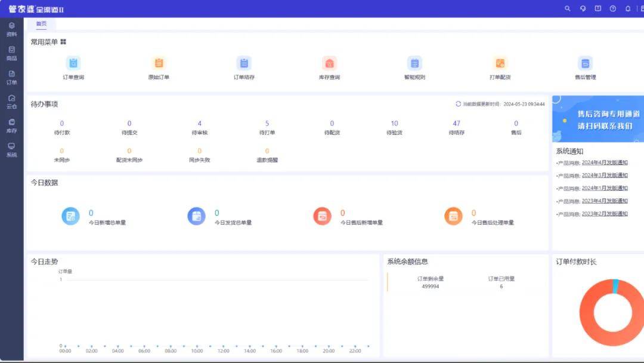The width and height of the screenshot is (644, 363).
Task: Open the 订单查询 shortcut icon
Action: point(73,63)
